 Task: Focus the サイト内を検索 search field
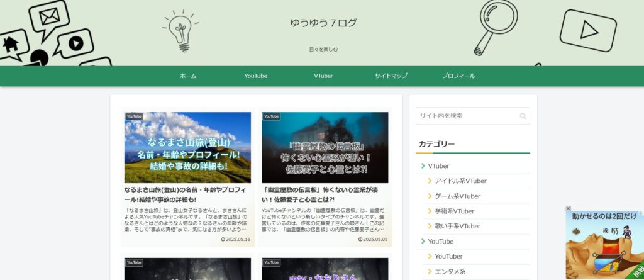pyautogui.click(x=473, y=116)
